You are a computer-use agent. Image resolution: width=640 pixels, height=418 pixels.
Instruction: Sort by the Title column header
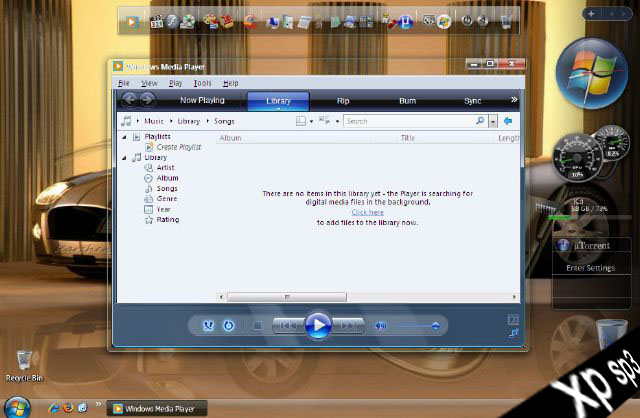pyautogui.click(x=408, y=138)
